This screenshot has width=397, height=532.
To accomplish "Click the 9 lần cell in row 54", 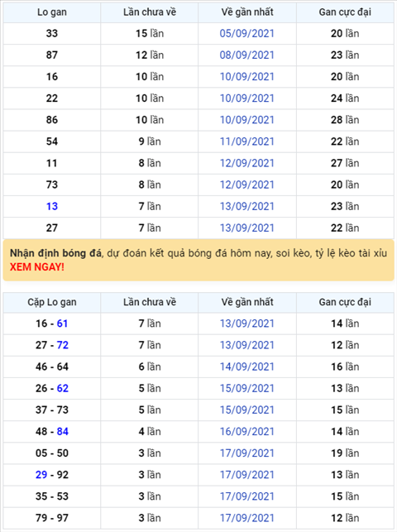I will (150, 141).
